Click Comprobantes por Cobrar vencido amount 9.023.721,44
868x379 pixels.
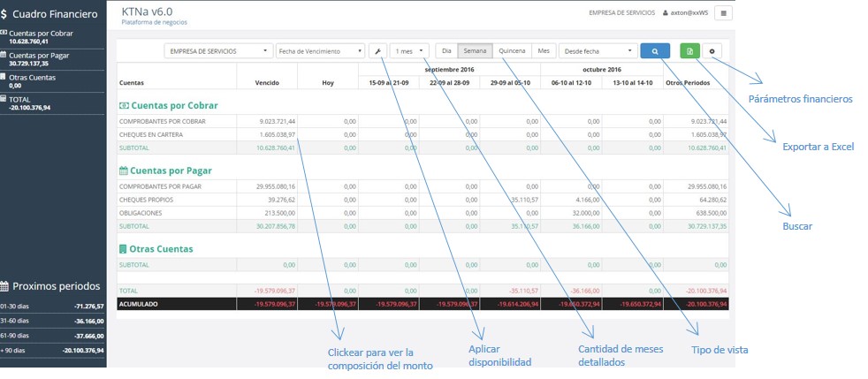tap(278, 121)
